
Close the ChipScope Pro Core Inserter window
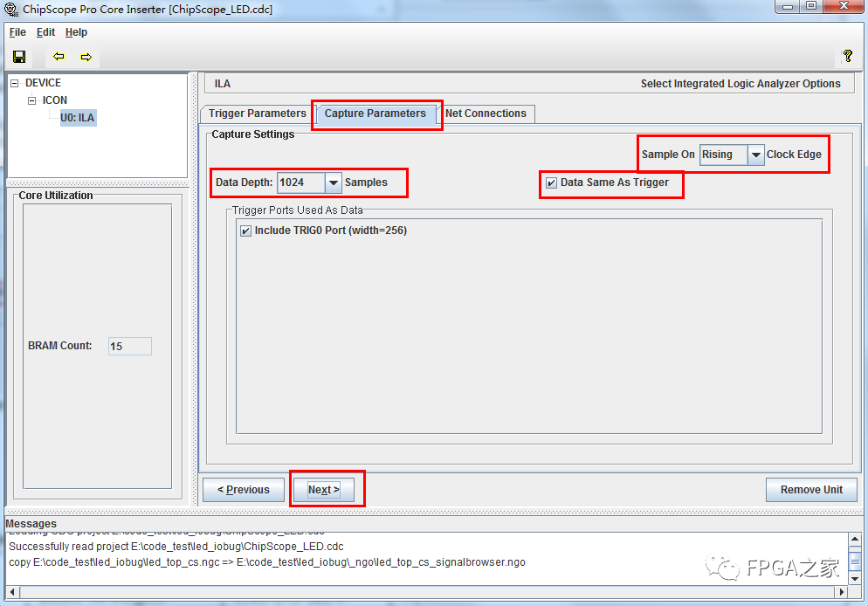pos(844,7)
